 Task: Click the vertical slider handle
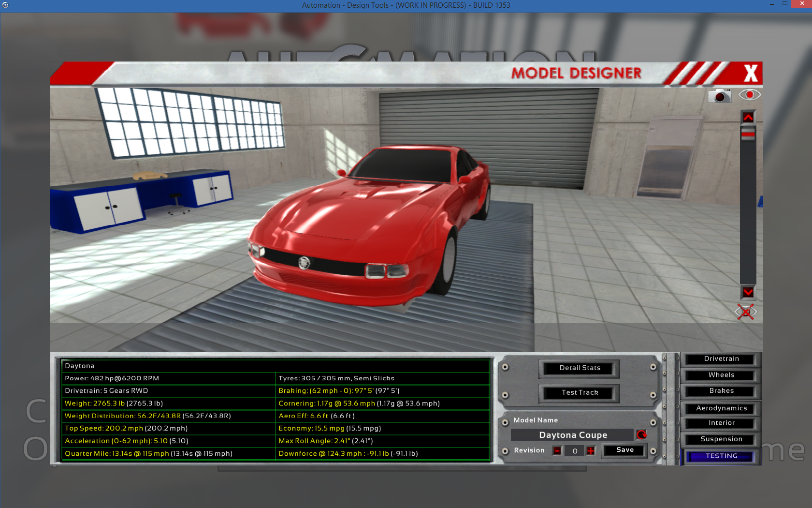click(x=748, y=134)
